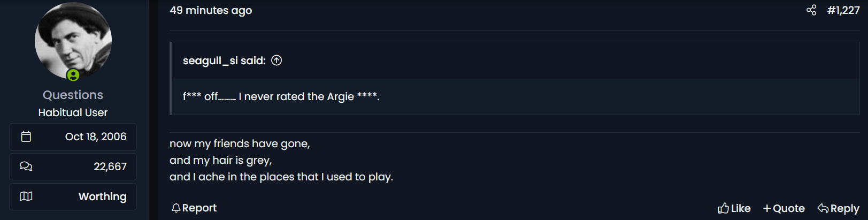
Task: Click the Habitual User title text
Action: pos(73,112)
